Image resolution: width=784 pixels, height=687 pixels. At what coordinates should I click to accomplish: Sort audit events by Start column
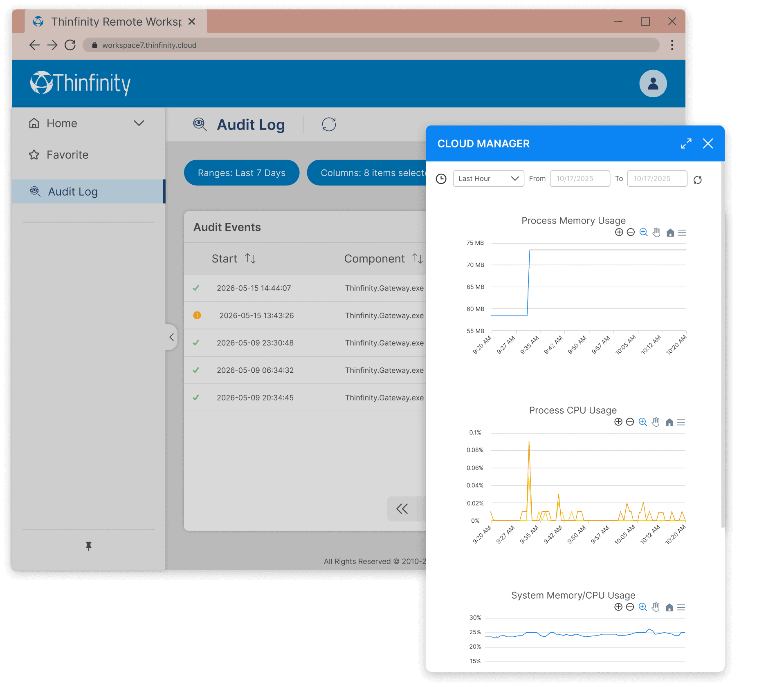(x=250, y=259)
